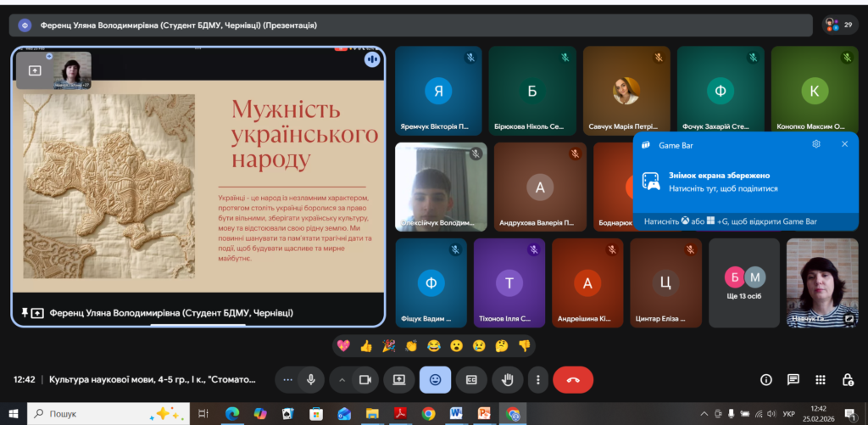Toggle the camera button
Viewport: 868px width, 425px height.
tap(365, 379)
